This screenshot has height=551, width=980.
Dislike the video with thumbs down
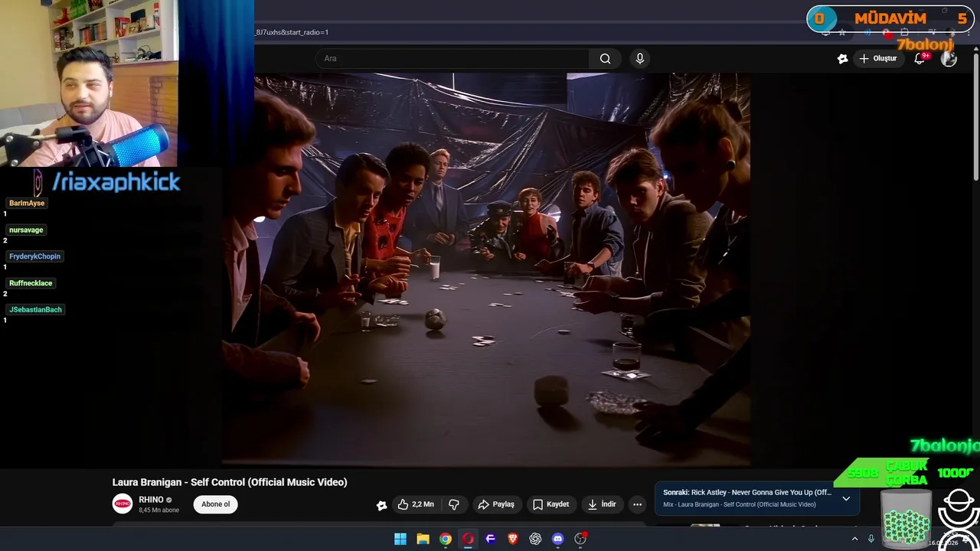[454, 504]
